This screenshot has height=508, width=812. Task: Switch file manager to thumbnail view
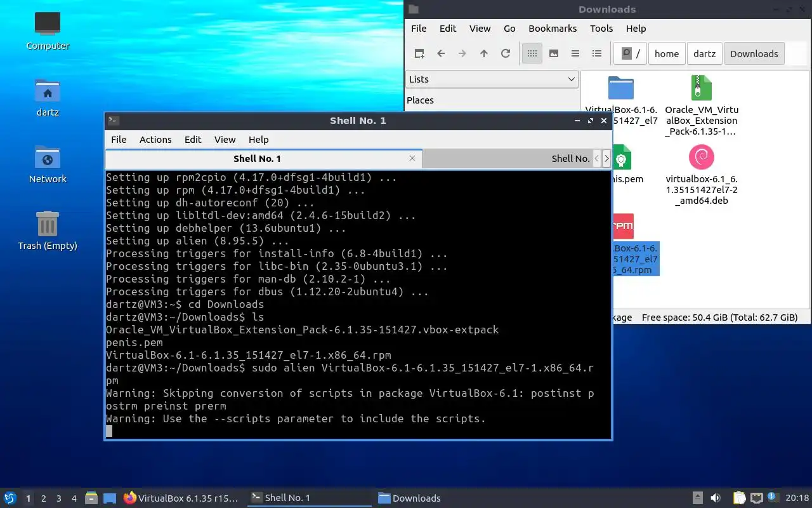(554, 54)
